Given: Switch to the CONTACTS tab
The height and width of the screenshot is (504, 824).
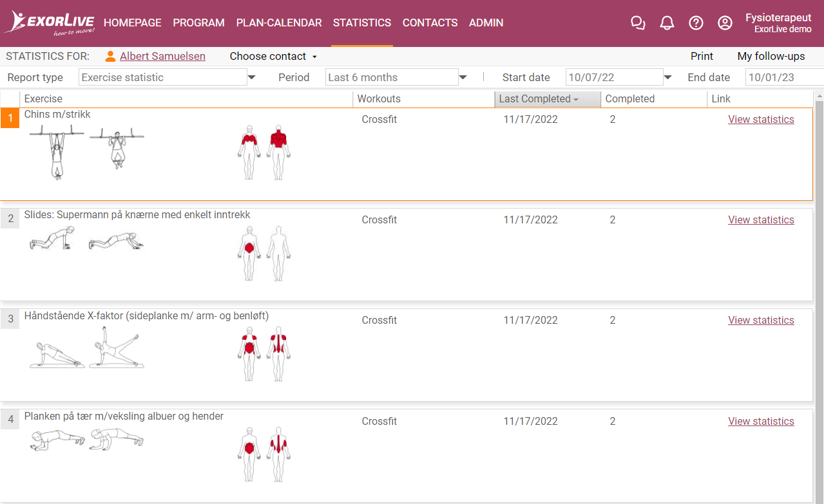Looking at the screenshot, I should pos(430,23).
